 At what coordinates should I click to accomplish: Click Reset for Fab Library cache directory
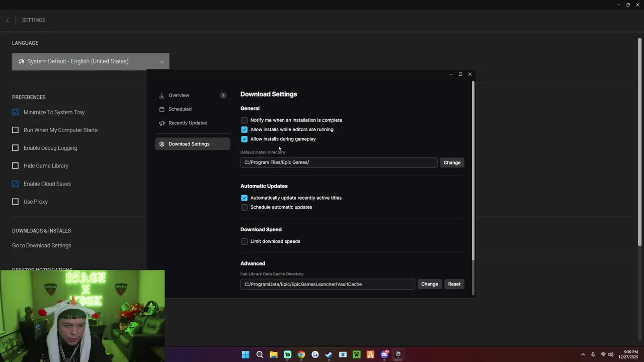pyautogui.click(x=454, y=284)
